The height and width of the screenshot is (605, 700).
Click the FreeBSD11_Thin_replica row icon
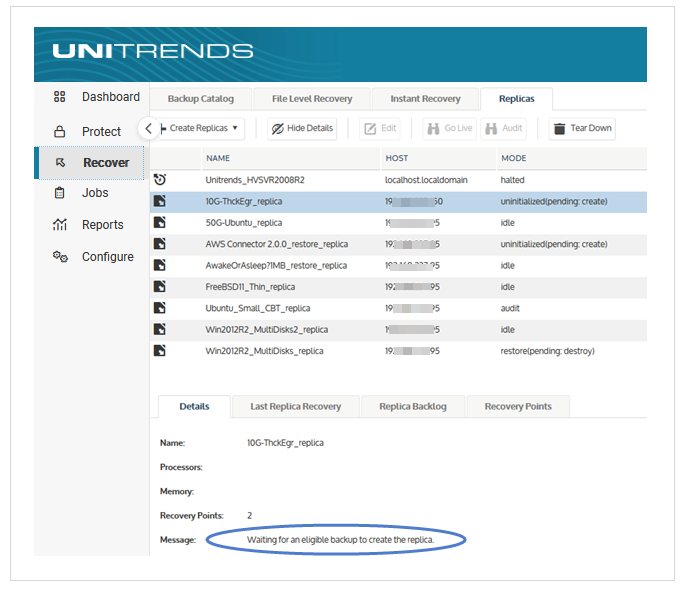[x=160, y=287]
